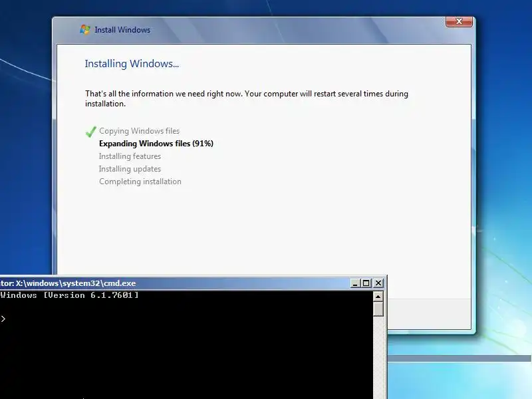The height and width of the screenshot is (399, 532).
Task: Click the 'Install Windows' title text
Action: pyautogui.click(x=122, y=30)
